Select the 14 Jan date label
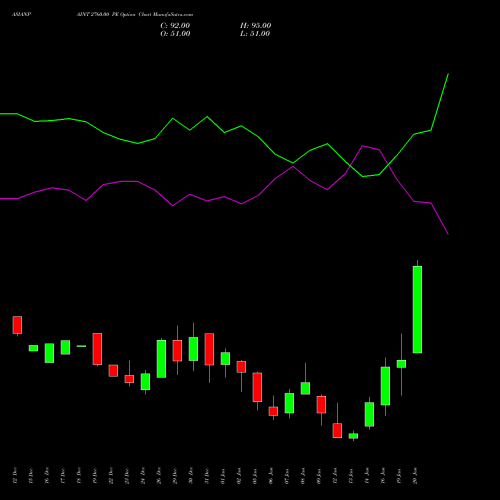Image resolution: width=500 pixels, height=500 pixels. click(367, 476)
